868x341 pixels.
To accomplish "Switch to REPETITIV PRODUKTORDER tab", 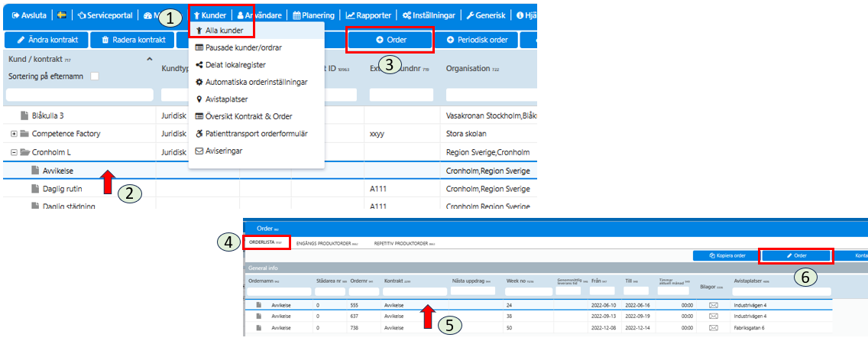I will click(405, 243).
